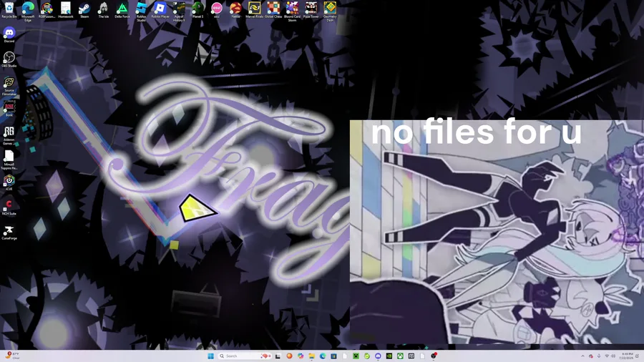Open the Marvel Rivals desktop shortcut
The height and width of the screenshot is (362, 644).
tap(255, 9)
